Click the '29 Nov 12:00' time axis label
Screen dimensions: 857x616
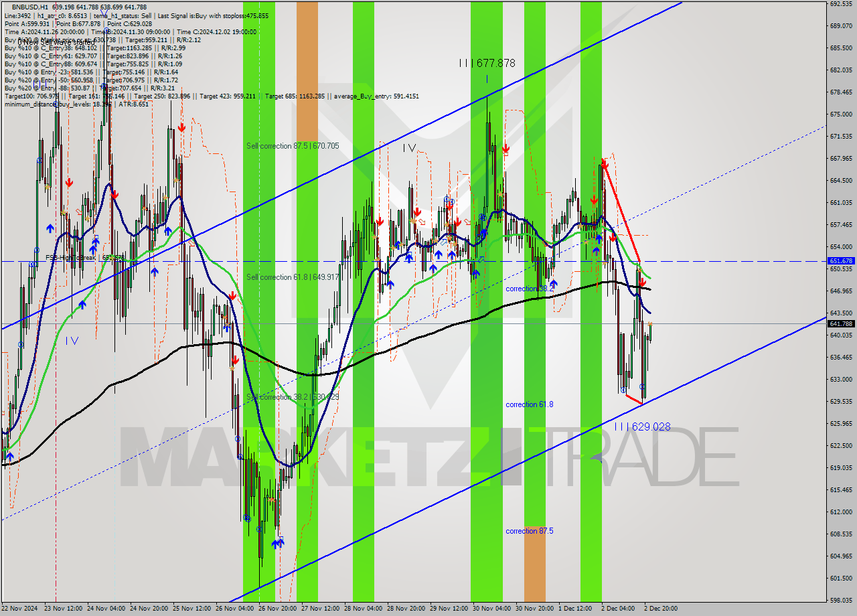point(449,609)
